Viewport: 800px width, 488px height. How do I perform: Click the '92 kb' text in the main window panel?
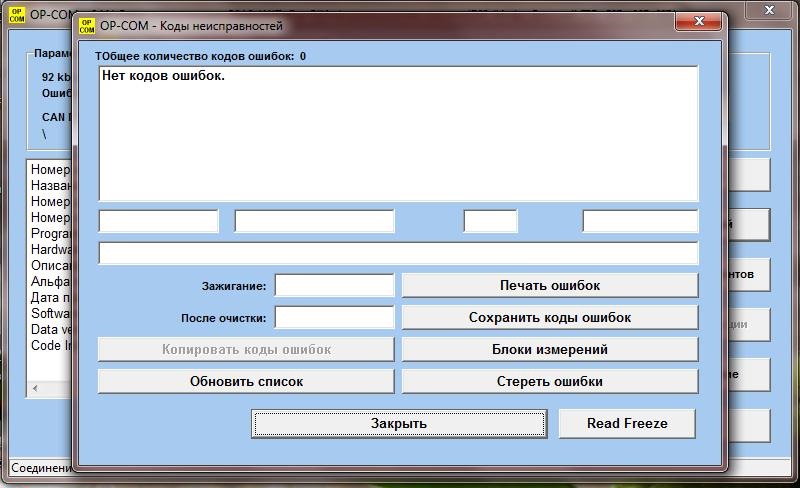point(56,77)
